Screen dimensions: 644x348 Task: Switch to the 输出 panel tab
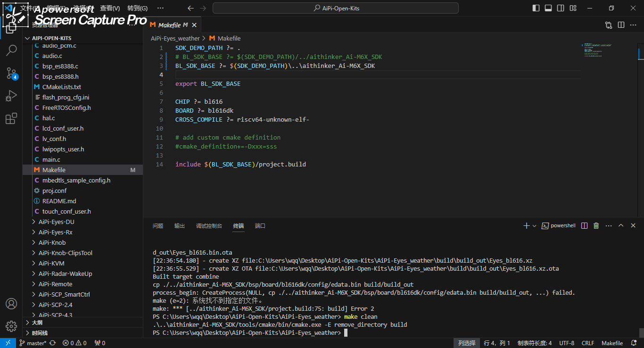180,226
